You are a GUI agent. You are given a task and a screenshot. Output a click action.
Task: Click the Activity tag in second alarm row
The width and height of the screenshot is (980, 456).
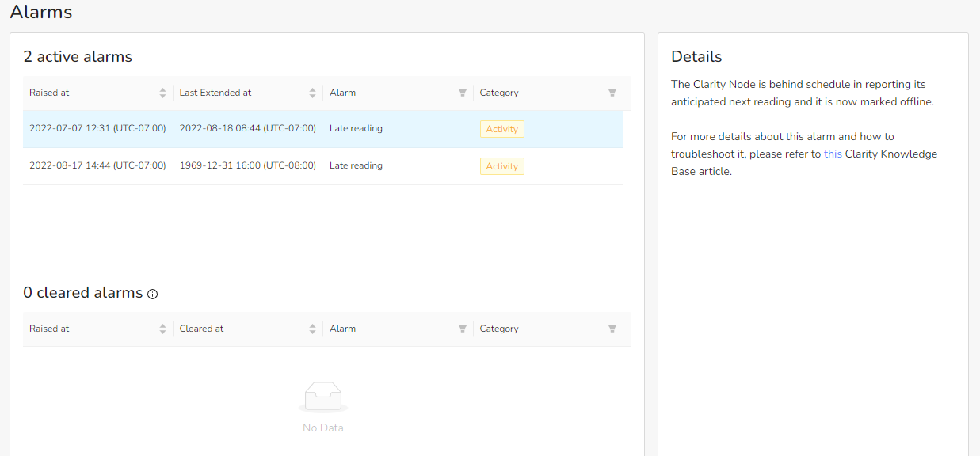(x=501, y=166)
